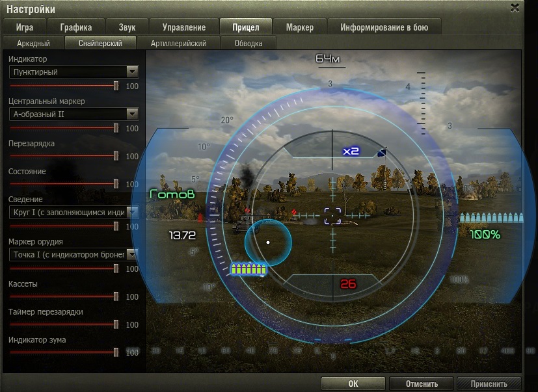538x392 pixels.
Task: Click the x2 zoom indicator in the preview
Action: pos(351,151)
